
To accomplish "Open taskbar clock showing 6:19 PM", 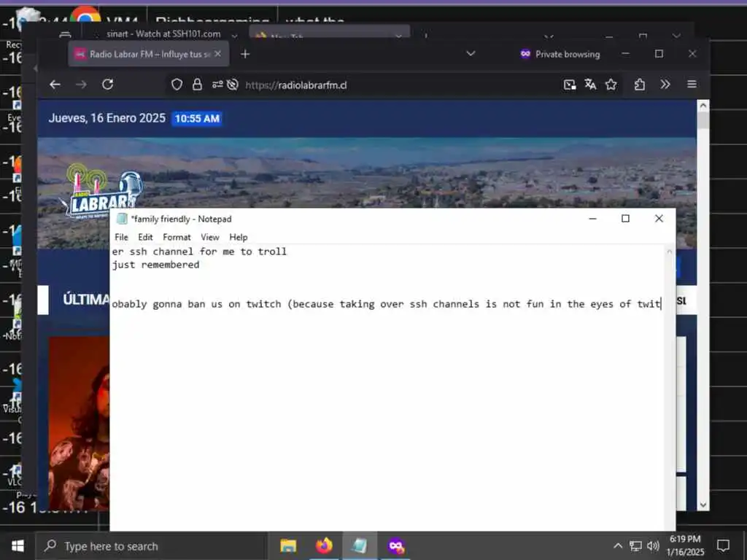I will pos(685,545).
